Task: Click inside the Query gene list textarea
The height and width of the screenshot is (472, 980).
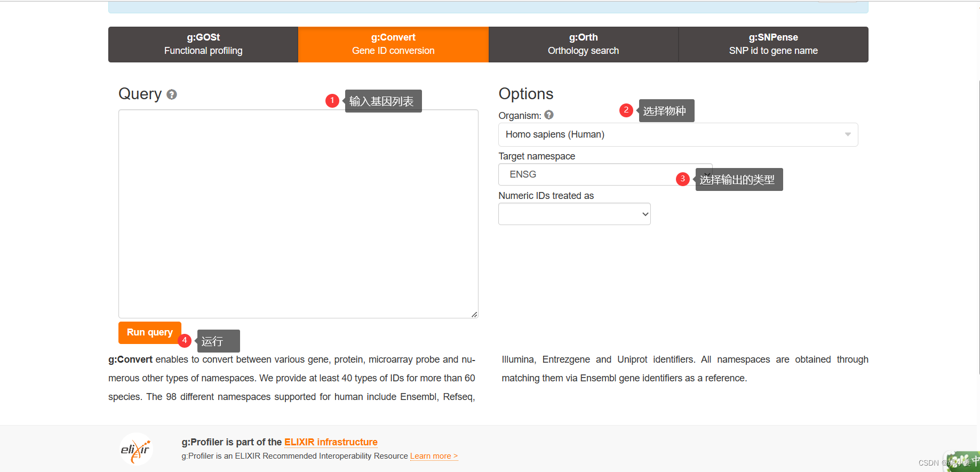Action: [298, 214]
